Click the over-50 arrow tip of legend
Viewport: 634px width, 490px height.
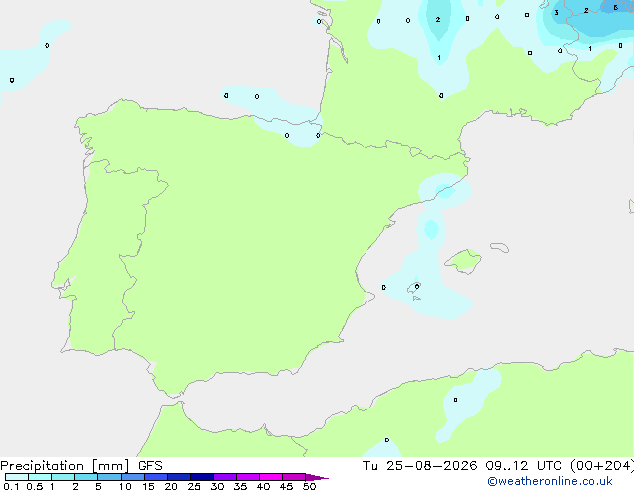click(317, 477)
